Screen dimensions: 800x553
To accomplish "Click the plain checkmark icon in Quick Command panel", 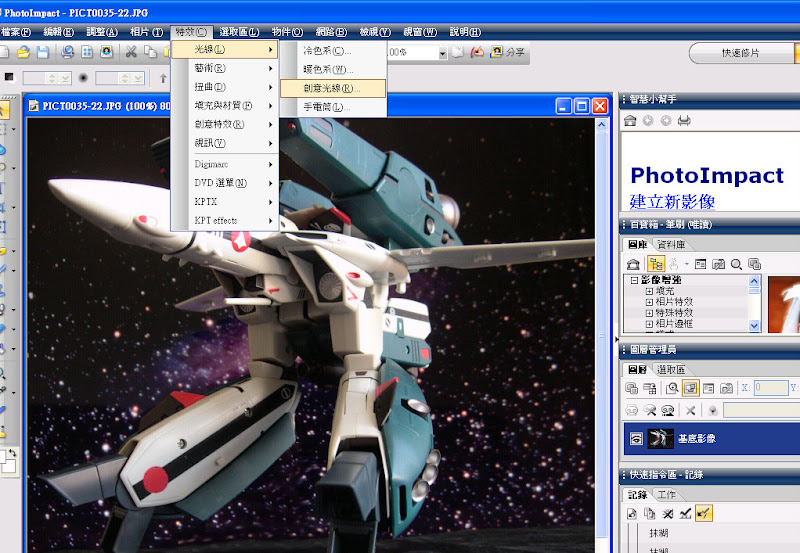I will (685, 513).
